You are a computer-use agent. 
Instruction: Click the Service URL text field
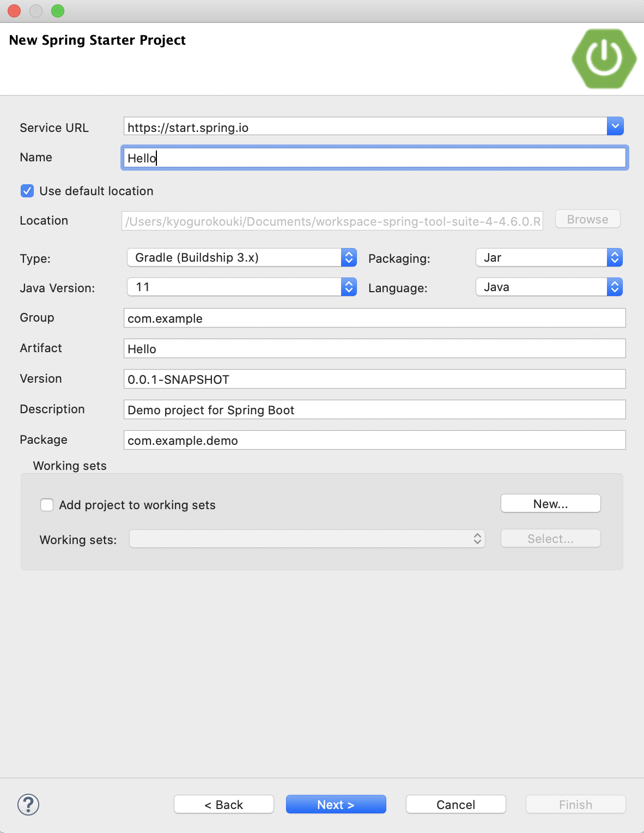365,126
